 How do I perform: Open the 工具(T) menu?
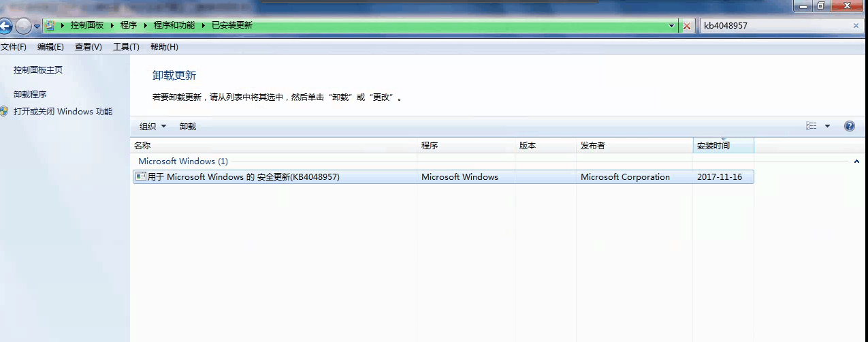tap(126, 47)
